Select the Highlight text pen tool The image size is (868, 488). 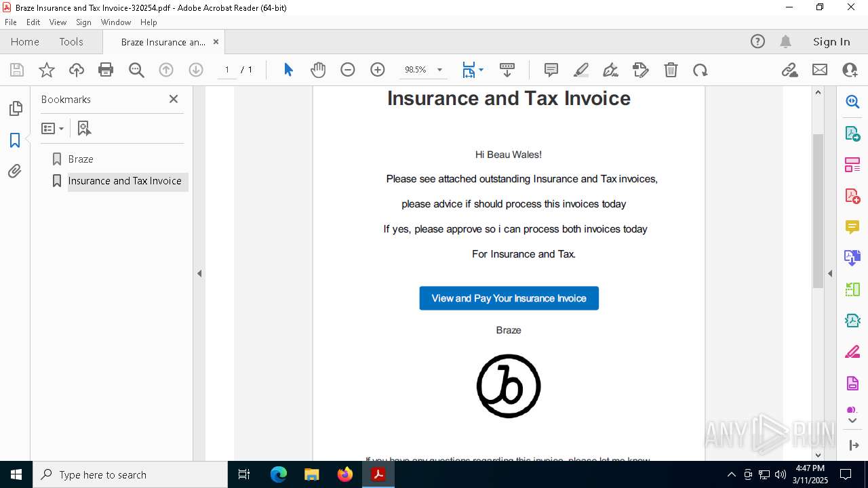[581, 70]
